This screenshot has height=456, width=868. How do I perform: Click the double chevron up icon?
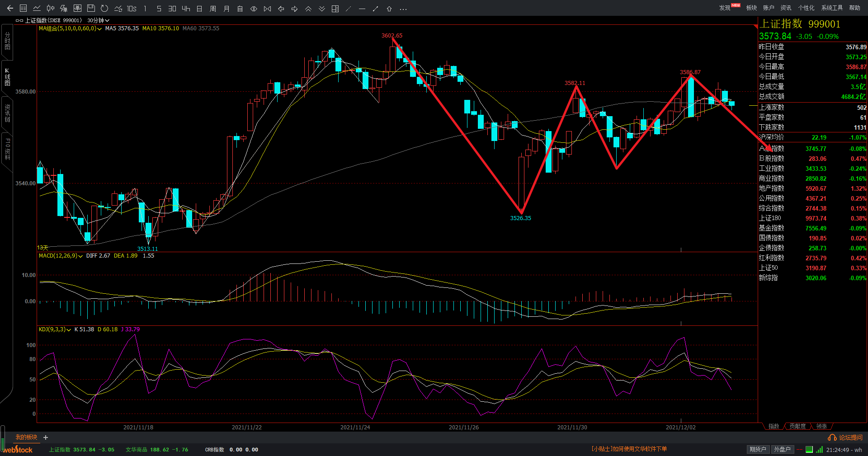point(308,9)
